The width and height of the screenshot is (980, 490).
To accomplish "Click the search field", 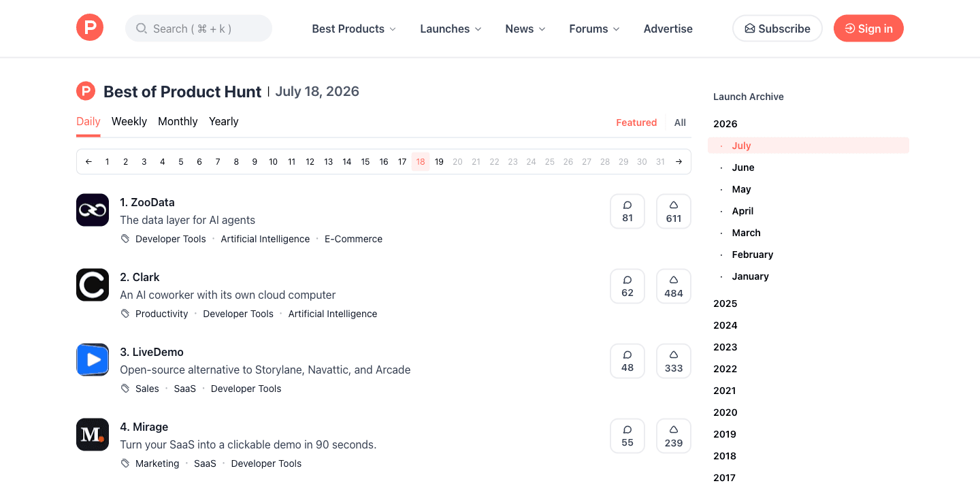I will (x=199, y=29).
